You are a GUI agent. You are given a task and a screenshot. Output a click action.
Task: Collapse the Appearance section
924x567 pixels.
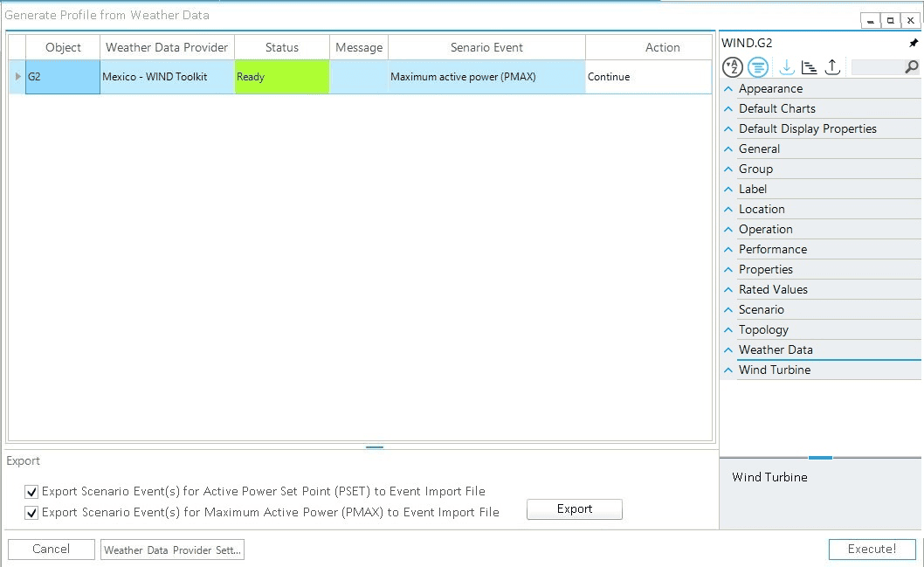coord(727,88)
